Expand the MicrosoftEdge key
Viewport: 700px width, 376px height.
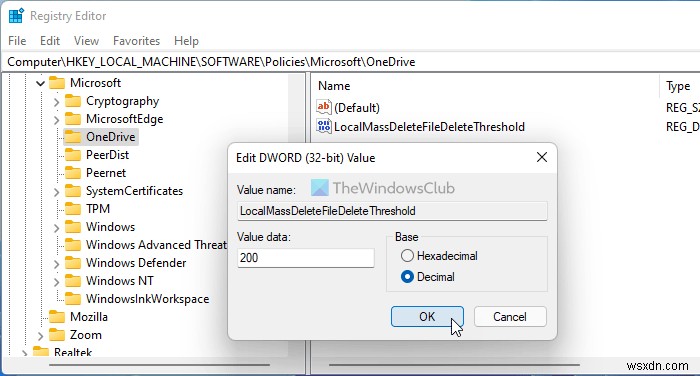coord(56,120)
